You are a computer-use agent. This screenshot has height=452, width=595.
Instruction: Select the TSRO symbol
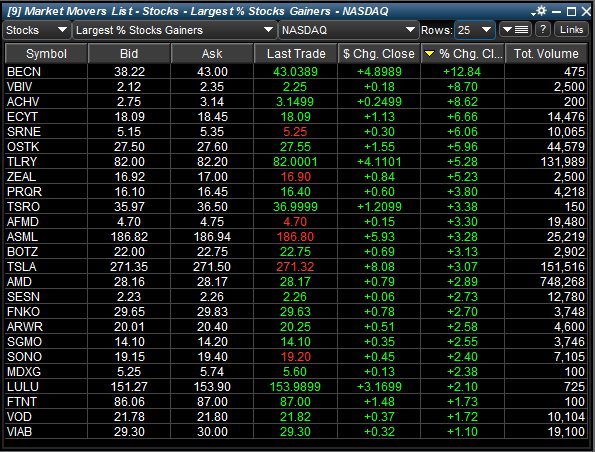pyautogui.click(x=23, y=207)
